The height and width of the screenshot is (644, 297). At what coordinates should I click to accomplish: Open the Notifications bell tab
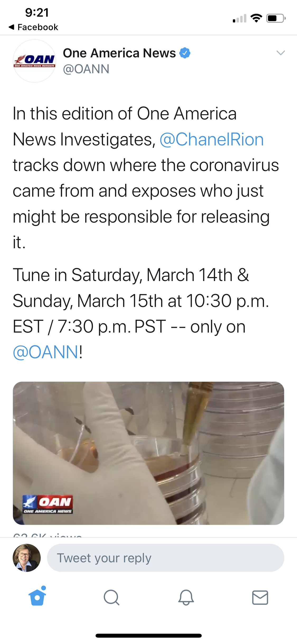[x=186, y=597]
